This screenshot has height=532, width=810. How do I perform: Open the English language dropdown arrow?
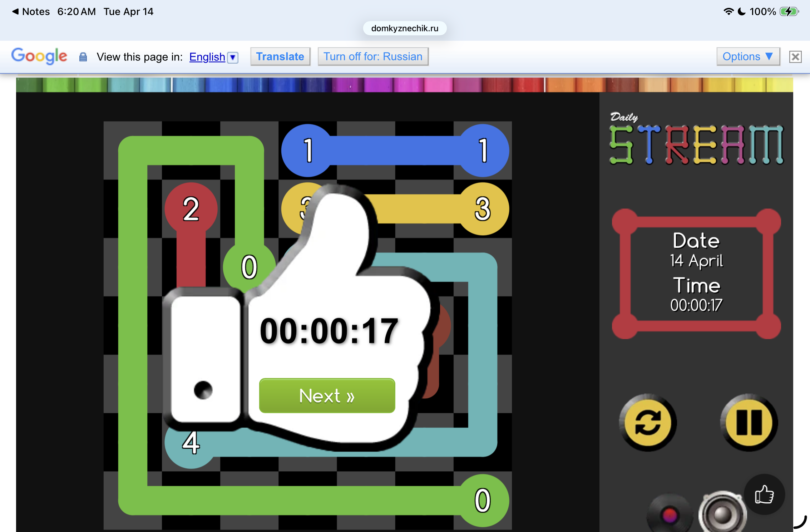tap(233, 57)
